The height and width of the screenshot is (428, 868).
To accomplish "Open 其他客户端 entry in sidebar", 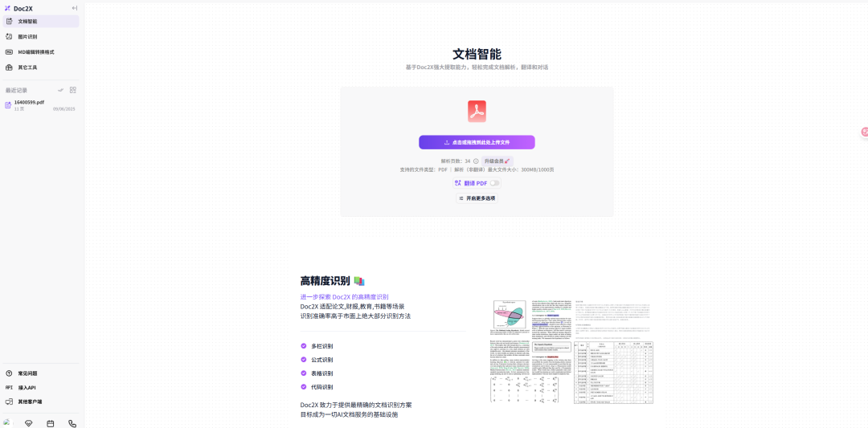I will pyautogui.click(x=41, y=402).
